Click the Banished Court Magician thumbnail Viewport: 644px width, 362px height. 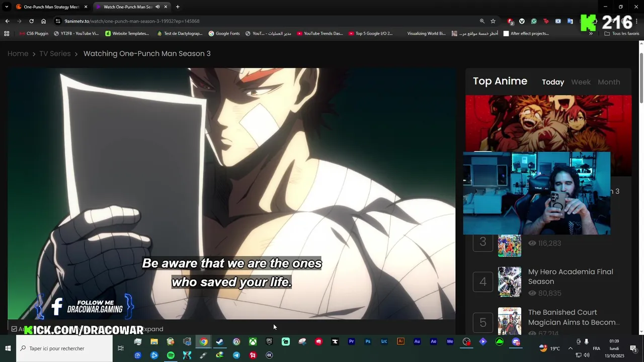510,321
